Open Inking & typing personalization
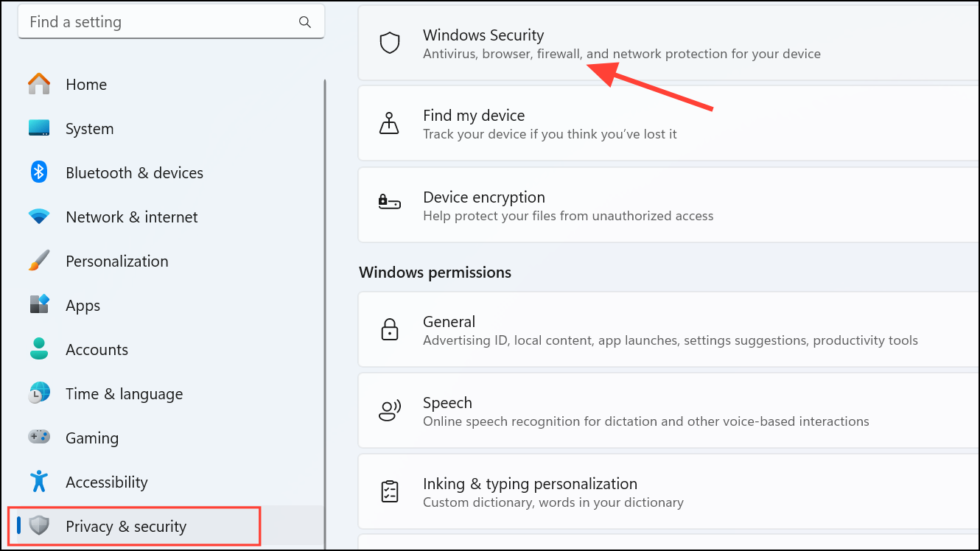The width and height of the screenshot is (980, 551). click(668, 491)
